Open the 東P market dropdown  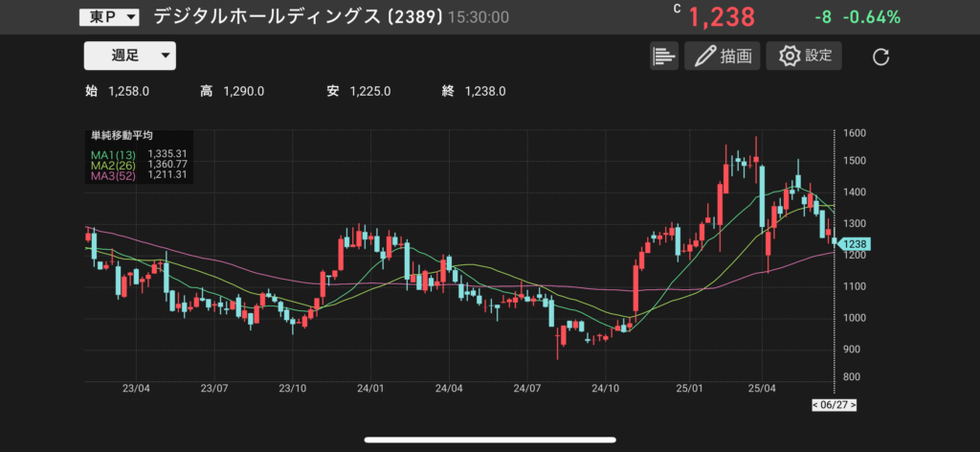point(109,17)
